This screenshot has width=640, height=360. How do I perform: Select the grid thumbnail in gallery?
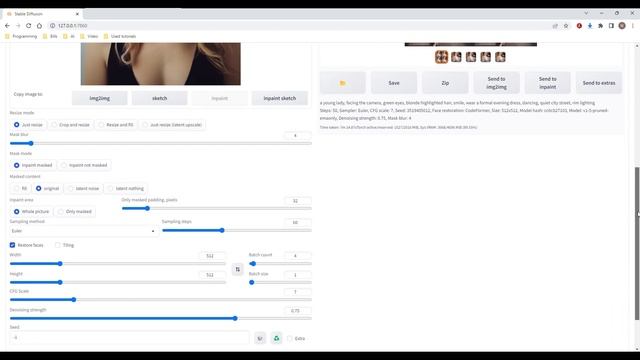[x=441, y=57]
